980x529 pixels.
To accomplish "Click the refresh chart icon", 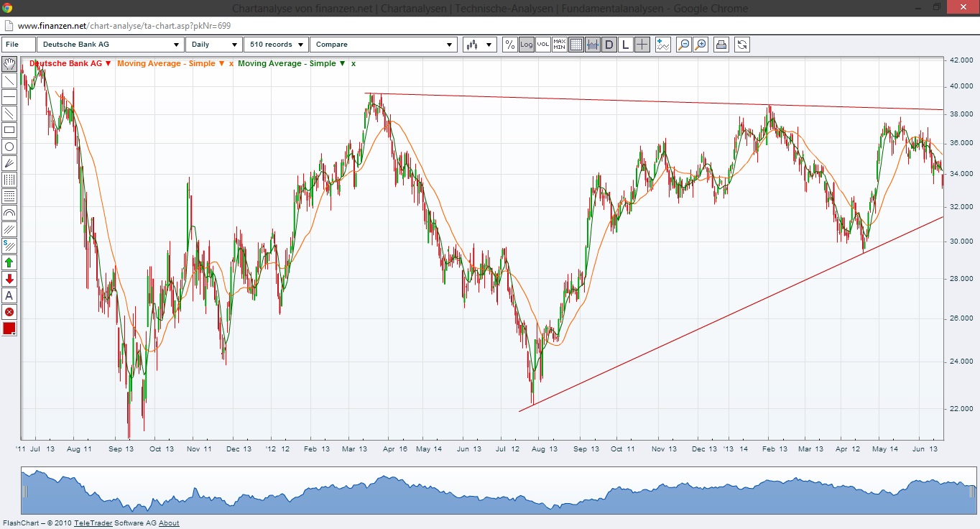I will 741,44.
